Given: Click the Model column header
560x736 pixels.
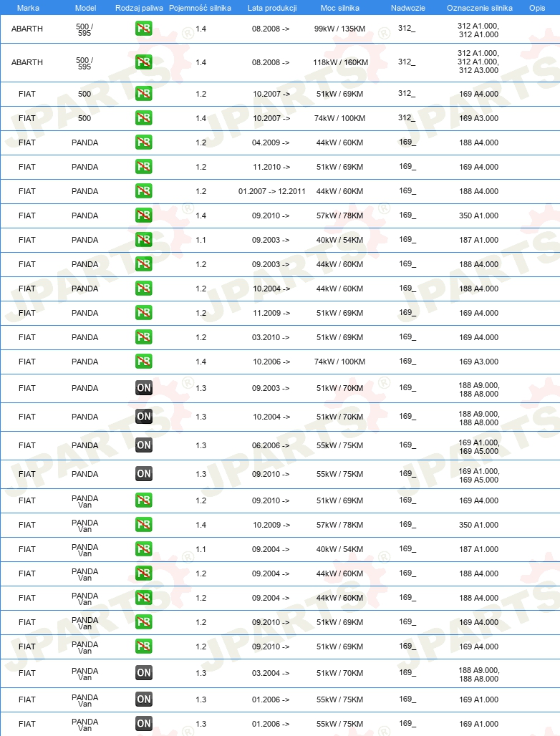Looking at the screenshot, I should (x=85, y=8).
